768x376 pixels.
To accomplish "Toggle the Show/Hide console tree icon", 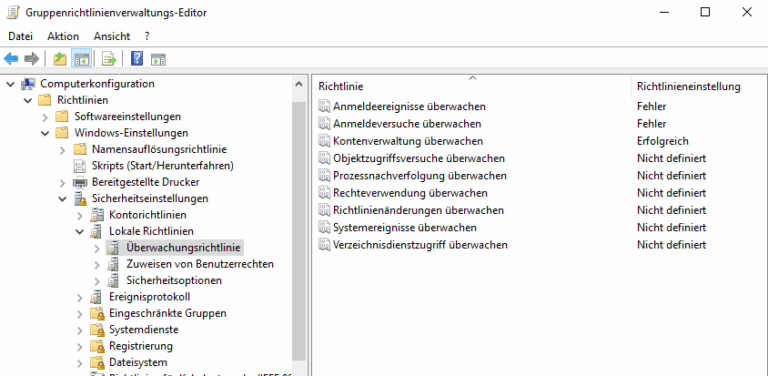I will click(81, 59).
